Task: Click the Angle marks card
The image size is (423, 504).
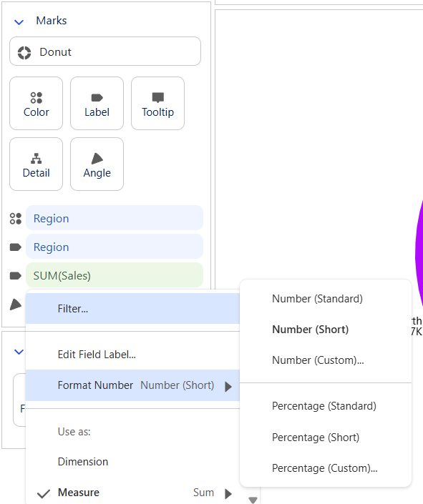Action: pyautogui.click(x=97, y=164)
